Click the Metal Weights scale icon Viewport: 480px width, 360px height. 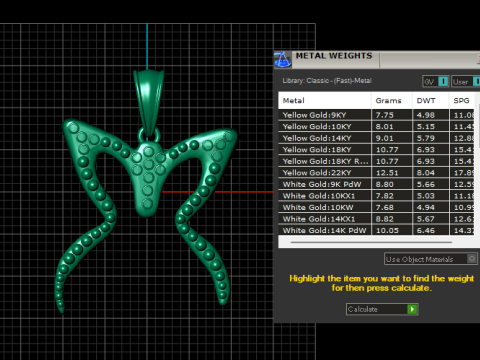(283, 60)
